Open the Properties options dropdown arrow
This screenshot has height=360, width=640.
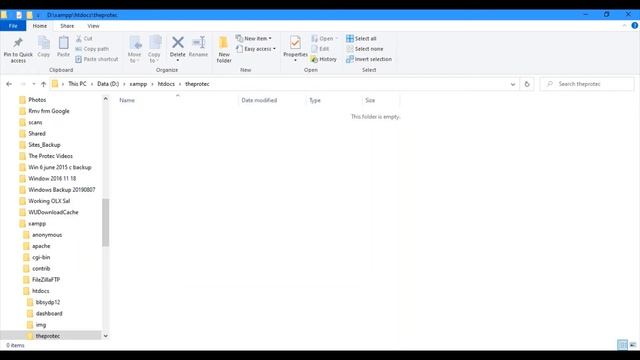(x=295, y=60)
